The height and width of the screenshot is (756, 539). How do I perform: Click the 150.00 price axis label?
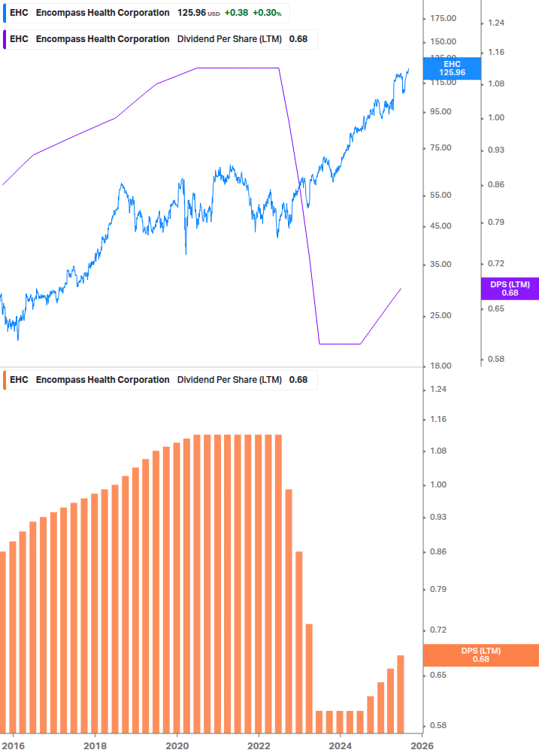pos(443,41)
